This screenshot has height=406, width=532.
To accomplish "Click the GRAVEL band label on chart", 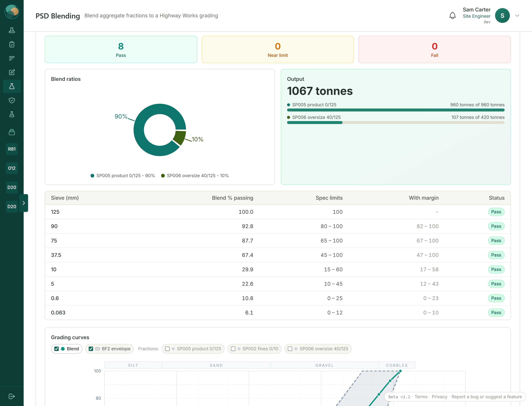I will pyautogui.click(x=324, y=365).
